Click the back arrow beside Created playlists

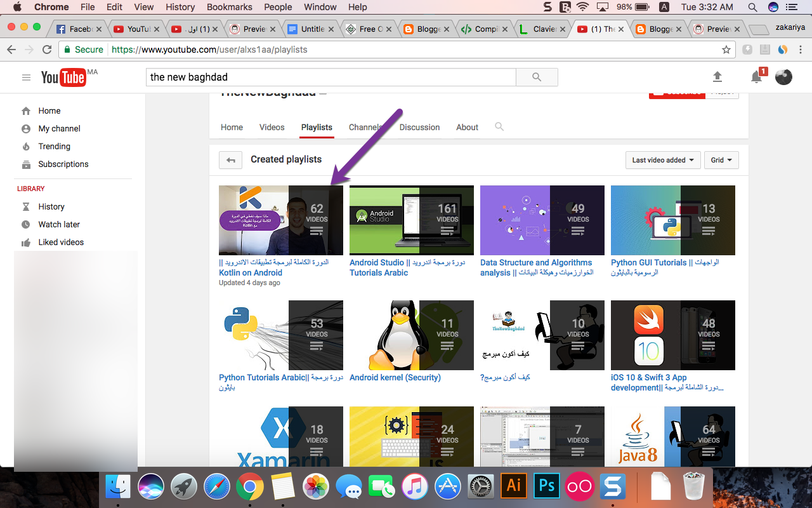click(230, 160)
